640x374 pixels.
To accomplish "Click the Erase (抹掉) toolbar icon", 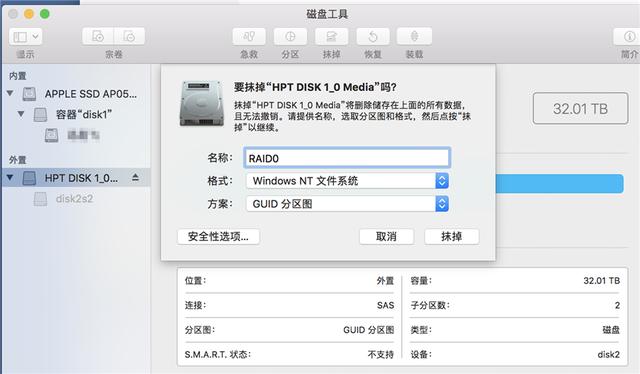I will (331, 37).
